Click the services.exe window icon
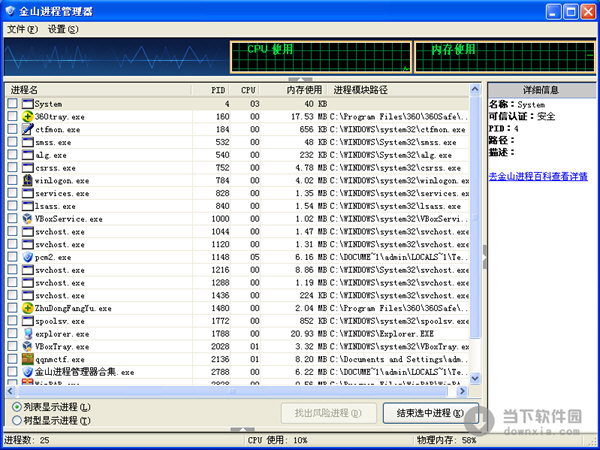Viewport: 600px width, 450px height. pos(28,193)
